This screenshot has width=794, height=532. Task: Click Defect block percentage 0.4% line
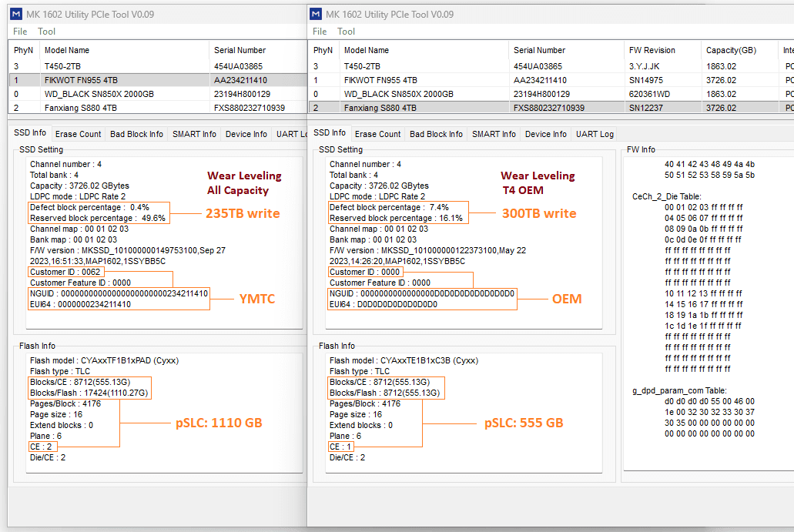[x=89, y=208]
